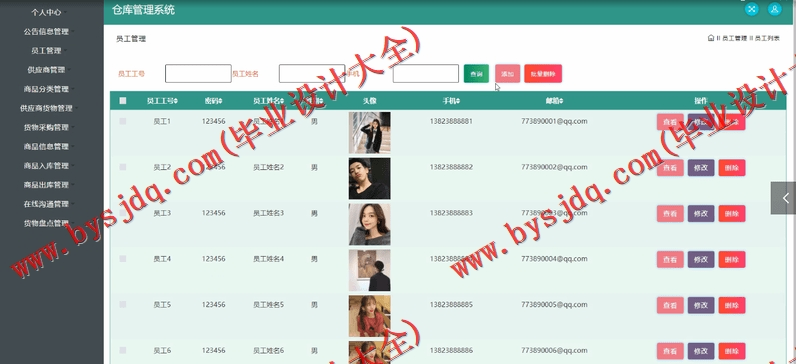Click 修改 button for 员工2
This screenshot has width=796, height=364.
(701, 168)
